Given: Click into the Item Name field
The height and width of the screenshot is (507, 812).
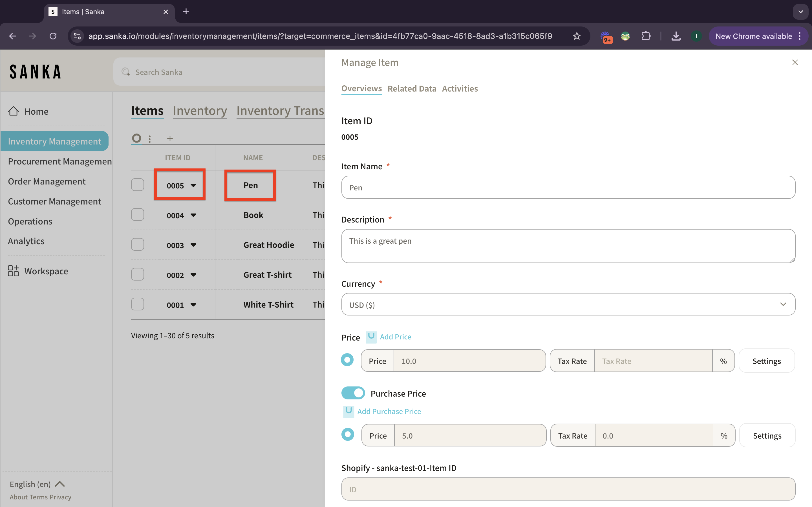Looking at the screenshot, I should [568, 187].
